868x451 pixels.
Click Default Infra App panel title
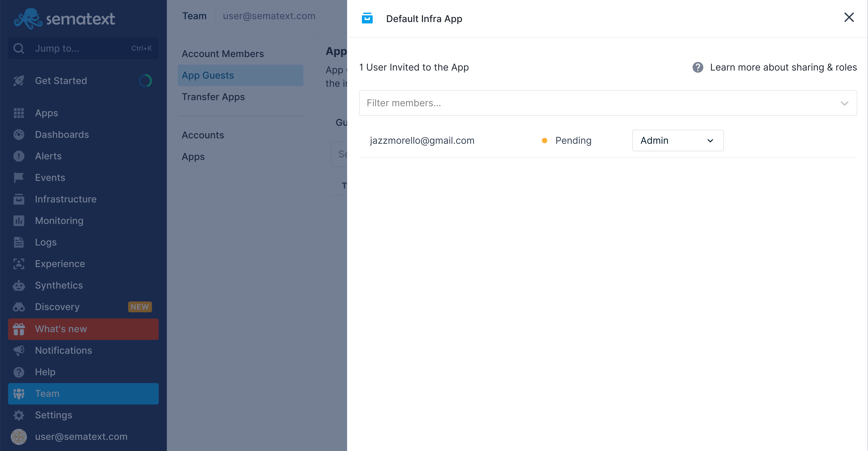(424, 19)
